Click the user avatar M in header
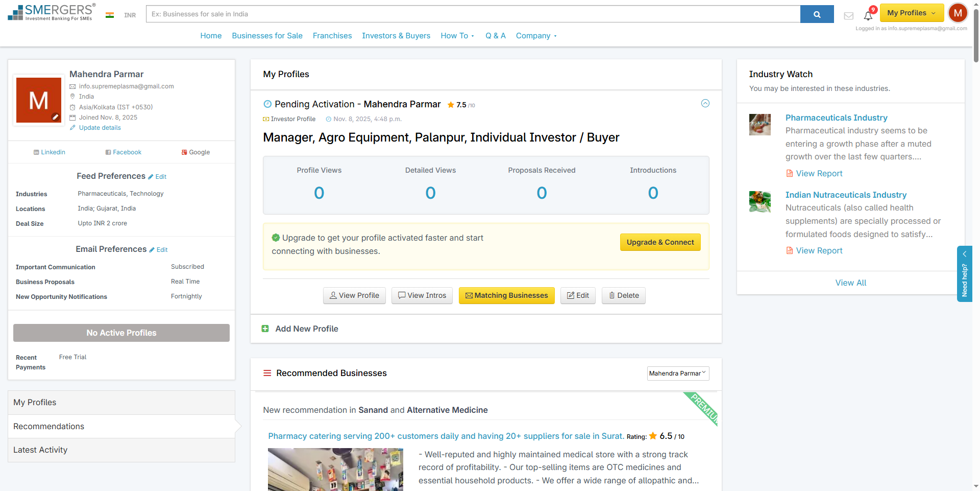The image size is (980, 491). pyautogui.click(x=958, y=13)
